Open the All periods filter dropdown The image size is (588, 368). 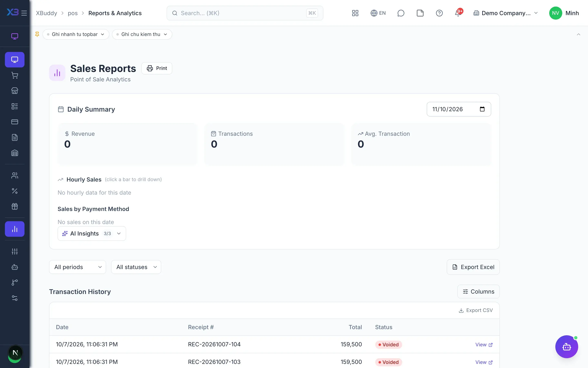(x=78, y=267)
